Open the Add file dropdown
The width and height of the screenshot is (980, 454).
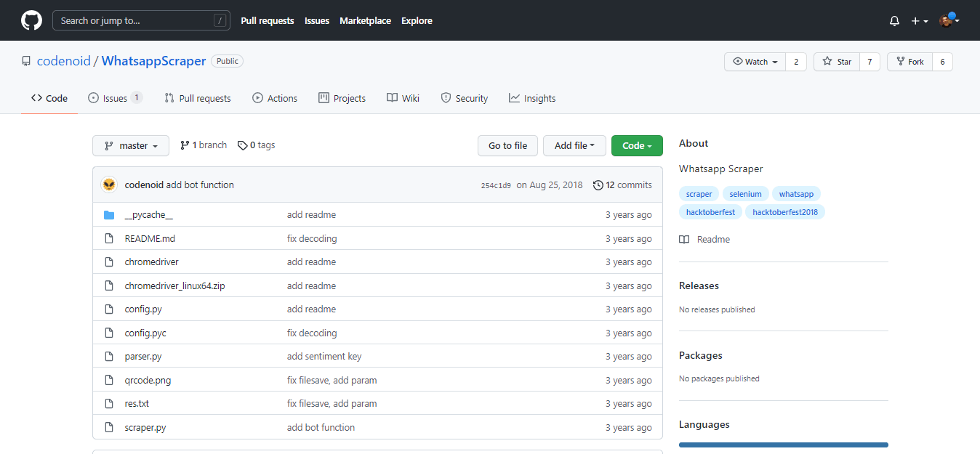pos(574,146)
